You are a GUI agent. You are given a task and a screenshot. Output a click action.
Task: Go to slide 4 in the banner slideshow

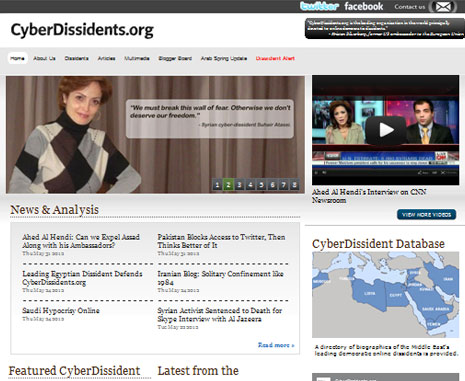(x=250, y=185)
